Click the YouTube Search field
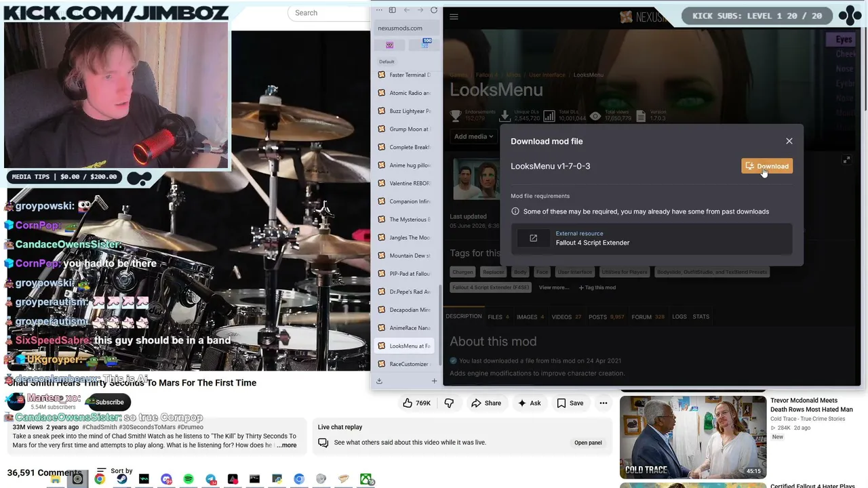 pos(331,13)
